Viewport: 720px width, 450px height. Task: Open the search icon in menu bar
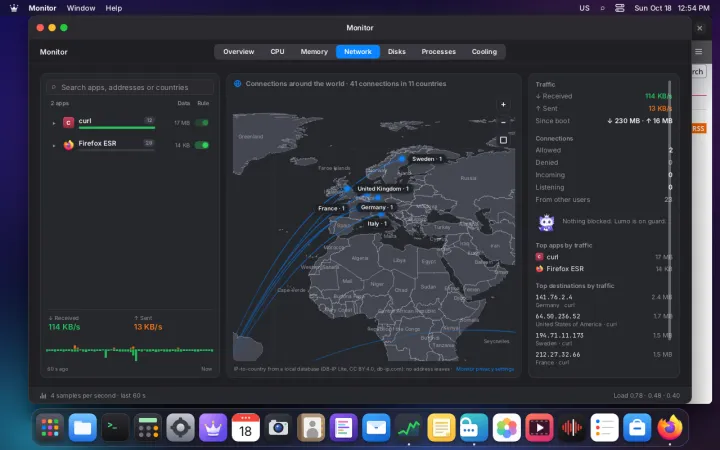(x=602, y=8)
